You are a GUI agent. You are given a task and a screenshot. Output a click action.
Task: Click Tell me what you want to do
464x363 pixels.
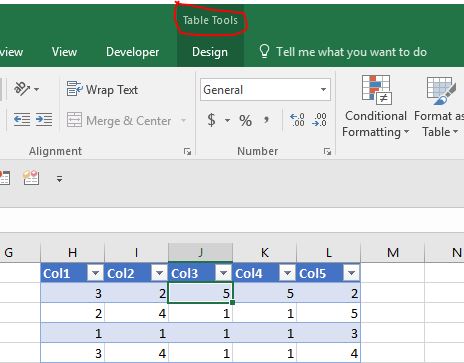(351, 52)
